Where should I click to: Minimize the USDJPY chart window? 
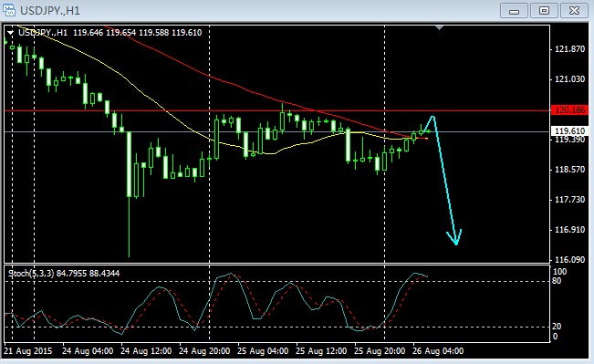click(514, 11)
